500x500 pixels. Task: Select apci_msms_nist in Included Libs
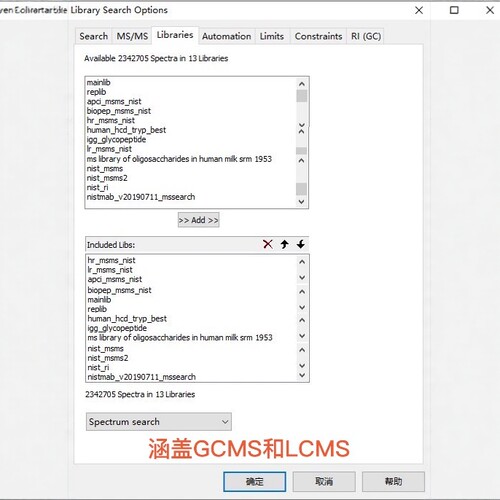(115, 279)
